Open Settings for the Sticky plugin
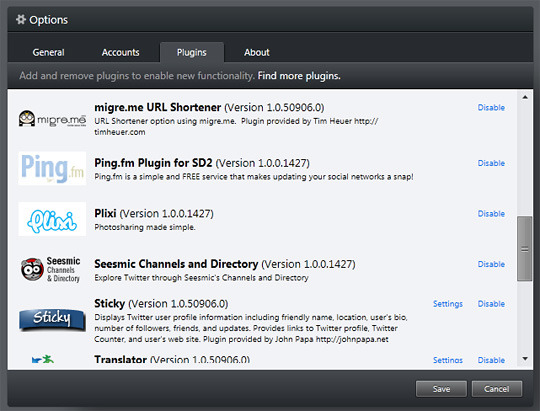The image size is (540, 411). tap(448, 304)
